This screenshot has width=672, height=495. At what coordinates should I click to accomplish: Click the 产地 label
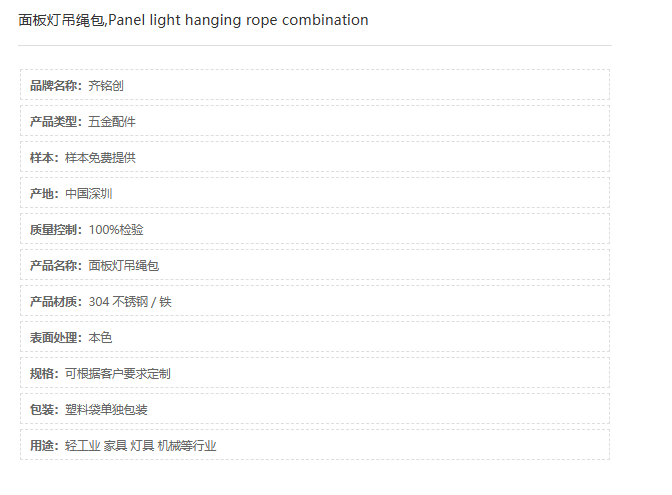tap(44, 194)
